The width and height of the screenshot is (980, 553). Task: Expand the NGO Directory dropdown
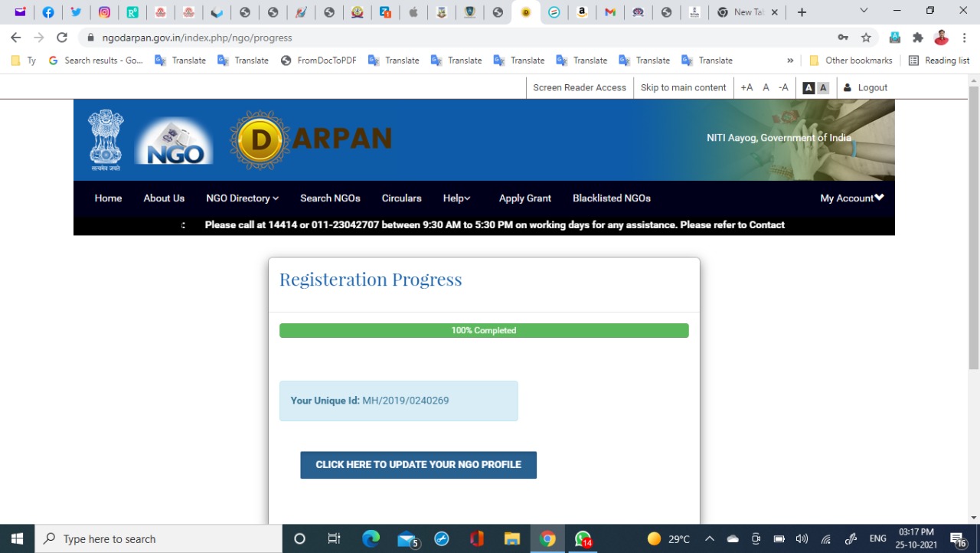pyautogui.click(x=242, y=198)
